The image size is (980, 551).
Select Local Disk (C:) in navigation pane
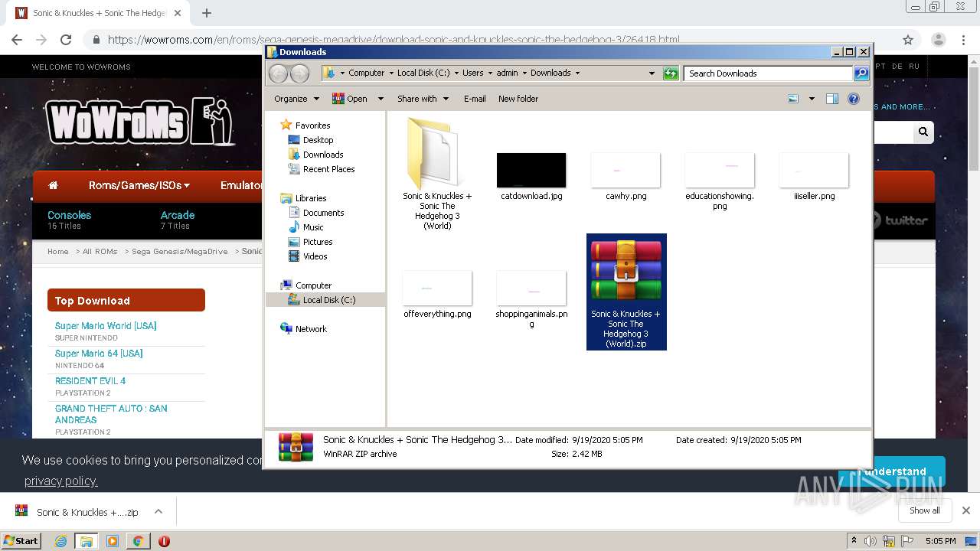[x=329, y=300]
